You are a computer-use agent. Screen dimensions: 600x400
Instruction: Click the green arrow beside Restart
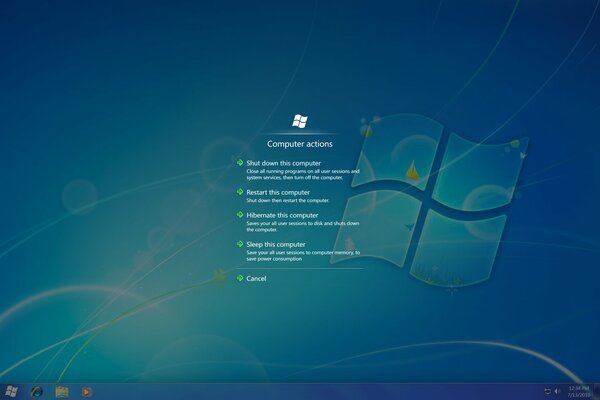click(240, 191)
